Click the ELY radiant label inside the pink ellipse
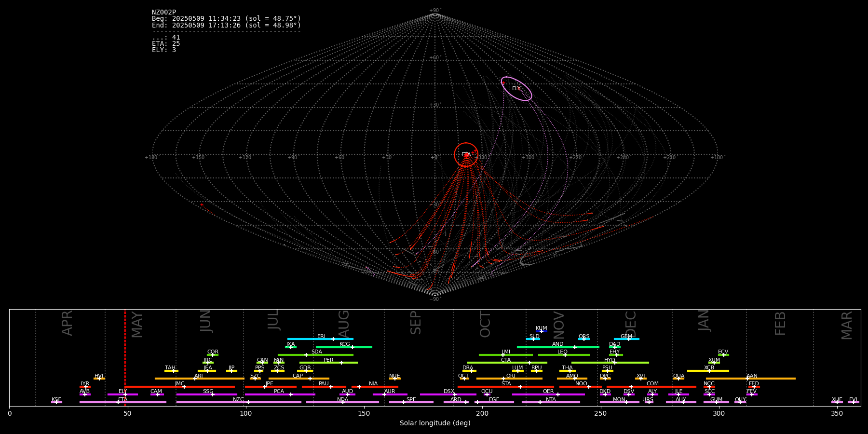Image resolution: width=868 pixels, height=434 pixels. pyautogui.click(x=516, y=89)
